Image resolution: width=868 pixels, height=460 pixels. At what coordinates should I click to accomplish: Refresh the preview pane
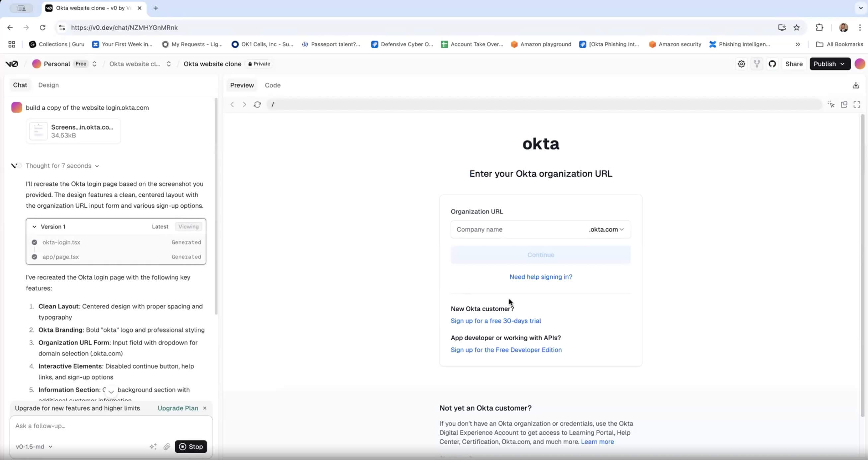pyautogui.click(x=257, y=105)
